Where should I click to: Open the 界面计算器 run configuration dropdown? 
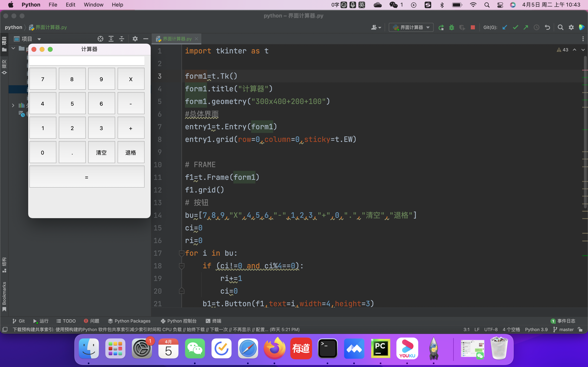(x=411, y=28)
